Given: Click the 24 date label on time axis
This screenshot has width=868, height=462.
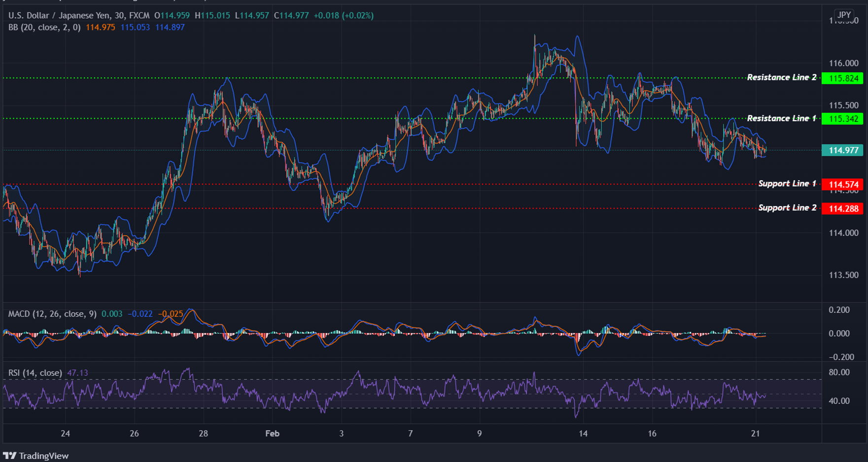Looking at the screenshot, I should 65,433.
